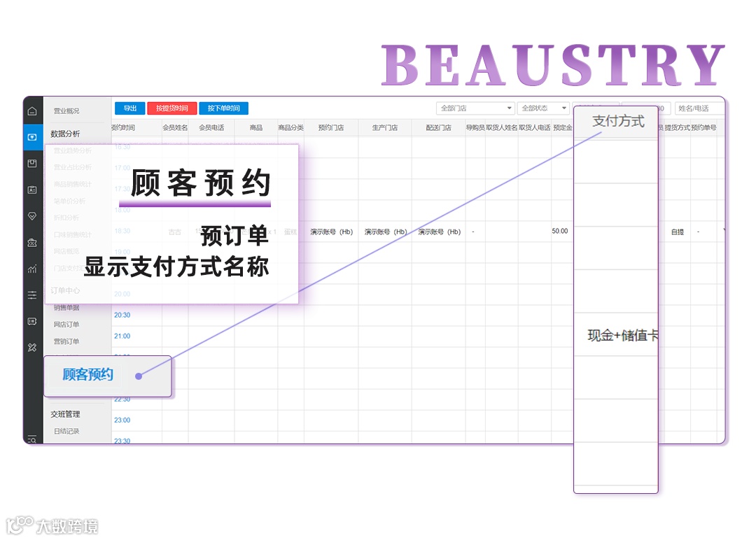Select 营销订单 in the side menu
Viewport: 756px width, 540px height.
[x=66, y=341]
